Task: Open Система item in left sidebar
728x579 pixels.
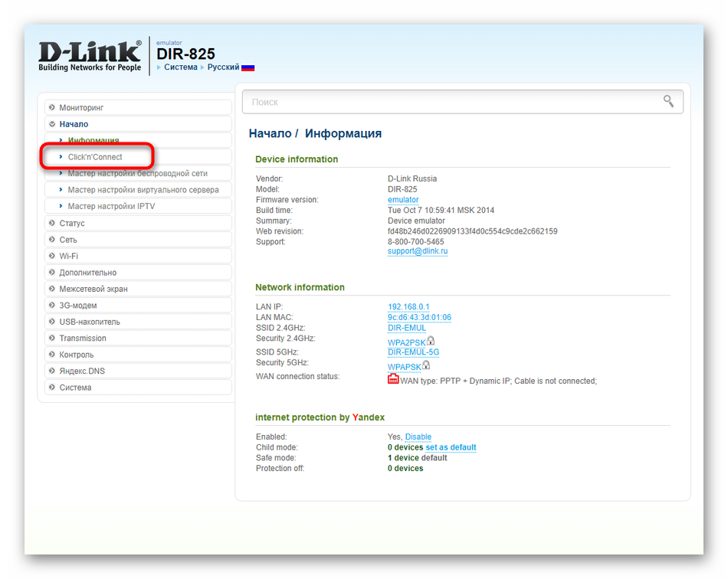Action: [x=138, y=388]
